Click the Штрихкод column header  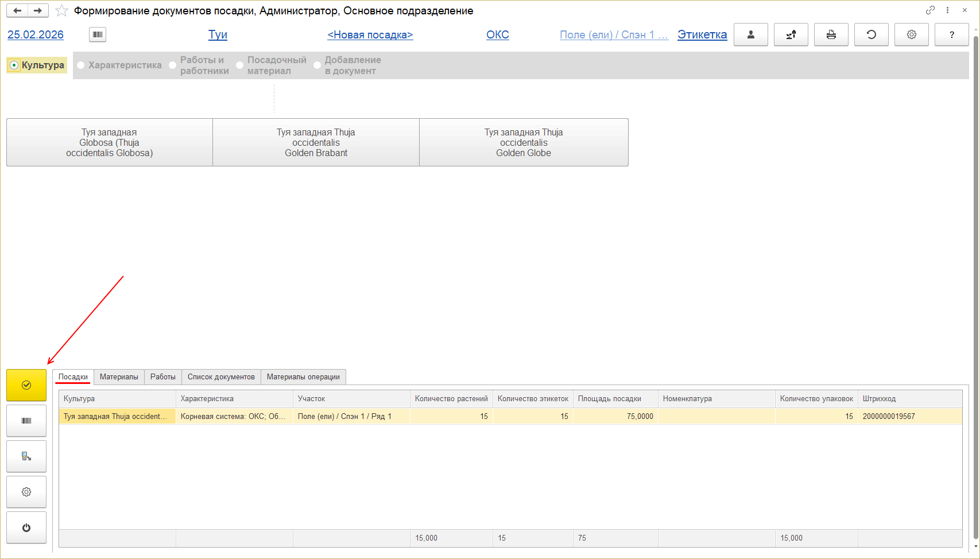(910, 399)
